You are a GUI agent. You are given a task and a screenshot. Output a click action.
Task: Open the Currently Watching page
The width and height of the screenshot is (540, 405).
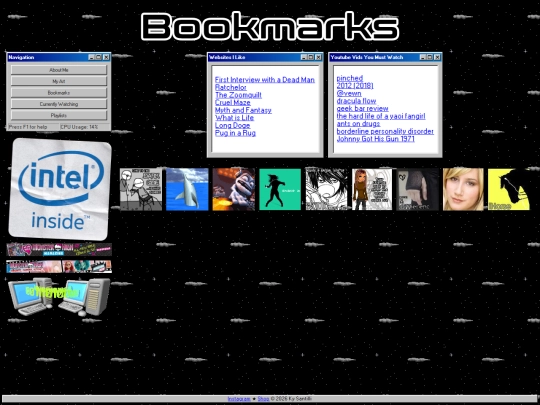click(x=59, y=104)
